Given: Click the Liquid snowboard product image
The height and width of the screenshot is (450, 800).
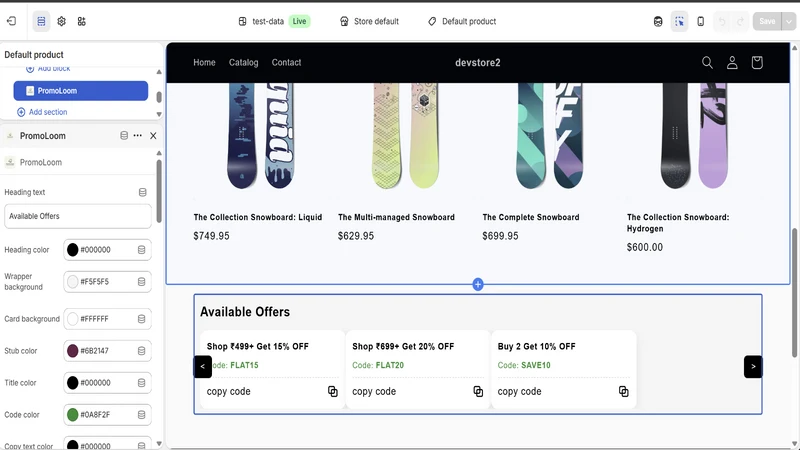Looking at the screenshot, I should pos(260,136).
